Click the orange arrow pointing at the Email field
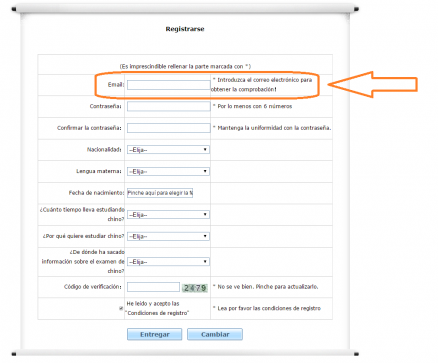The height and width of the screenshot is (363, 438). point(373,84)
